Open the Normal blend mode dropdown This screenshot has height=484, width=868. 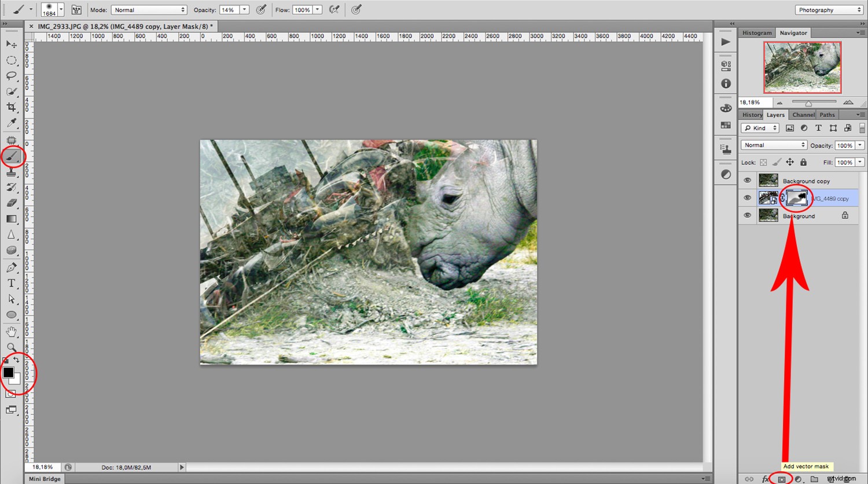point(773,145)
